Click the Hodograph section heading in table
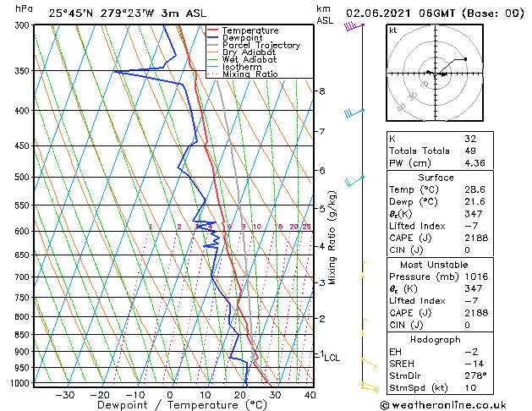Image resolution: width=532 pixels, height=411 pixels. click(x=436, y=339)
